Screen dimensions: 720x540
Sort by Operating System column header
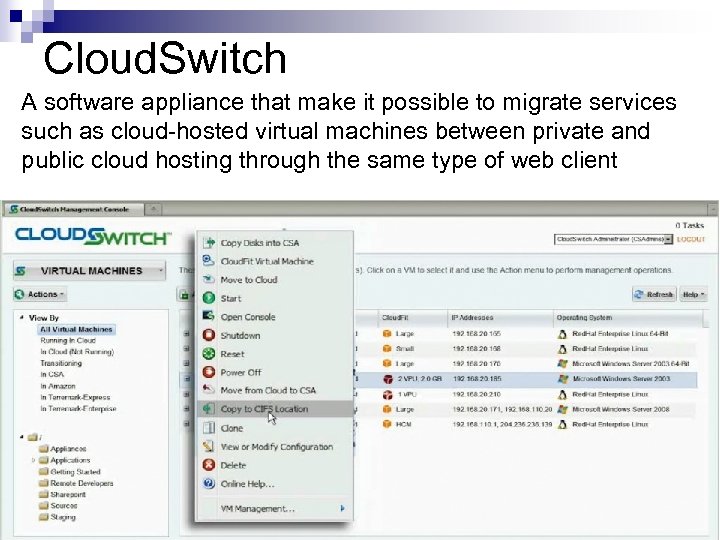pyautogui.click(x=628, y=317)
